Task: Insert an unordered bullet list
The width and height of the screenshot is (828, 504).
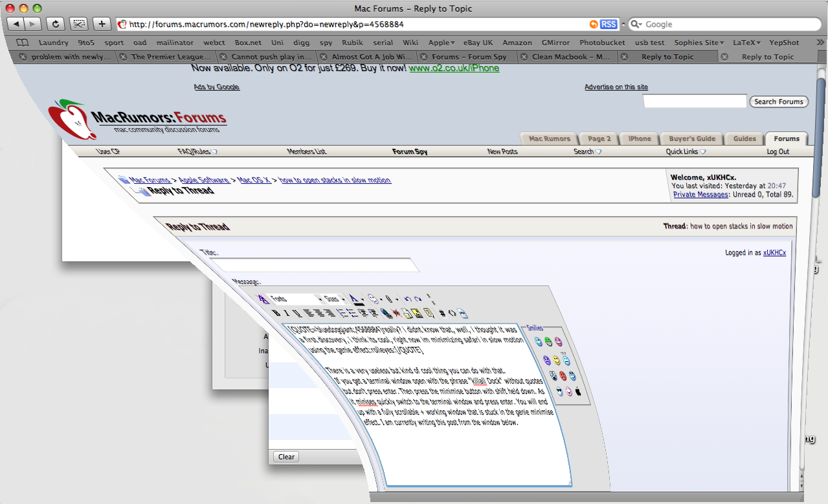Action: (x=351, y=313)
